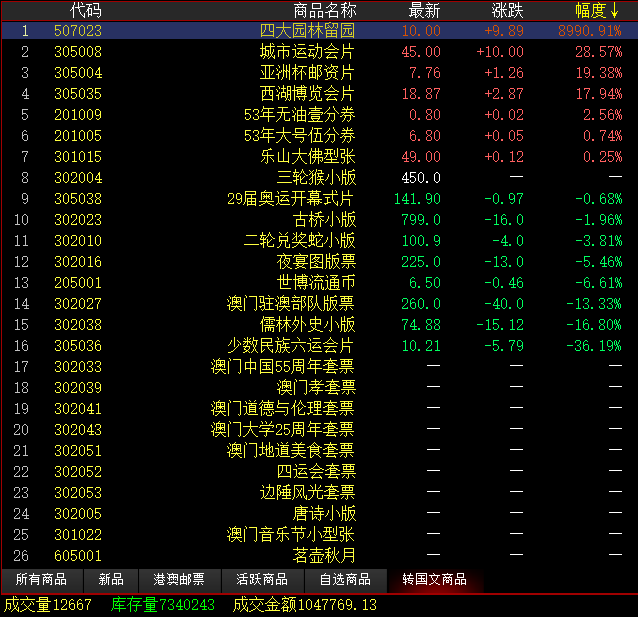Image resolution: width=638 pixels, height=617 pixels.
Task: Sort by the 最新 column header
Action: point(424,10)
